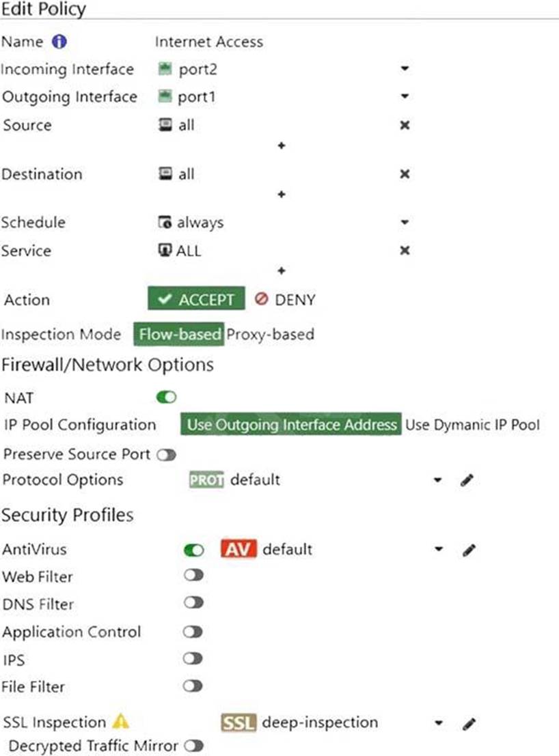Image resolution: width=559 pixels, height=756 pixels.
Task: Add another Source with plus icon
Action: click(281, 146)
